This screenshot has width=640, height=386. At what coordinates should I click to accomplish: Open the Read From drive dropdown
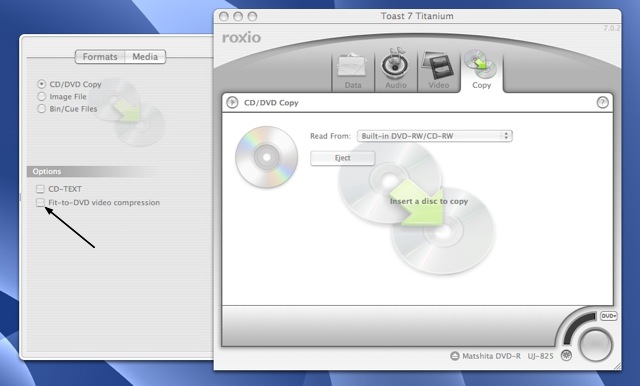(x=435, y=136)
